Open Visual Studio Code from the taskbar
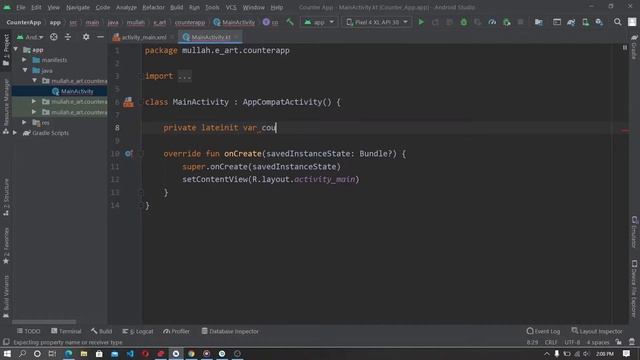 (130, 353)
